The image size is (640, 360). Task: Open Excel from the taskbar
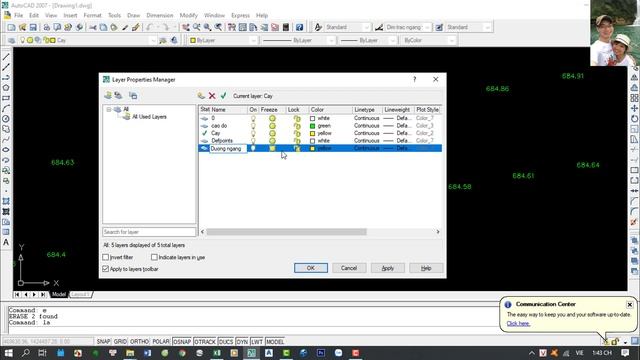click(x=217, y=353)
